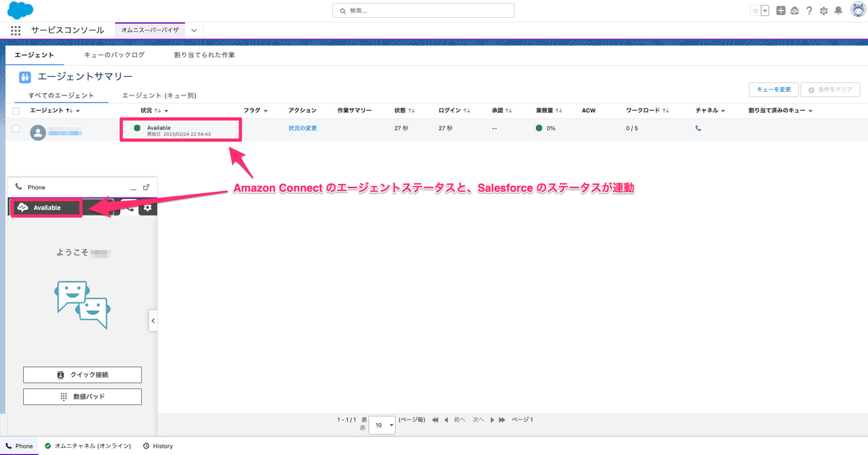Click the Salesforce cloud logo
This screenshot has width=868, height=455.
click(20, 10)
